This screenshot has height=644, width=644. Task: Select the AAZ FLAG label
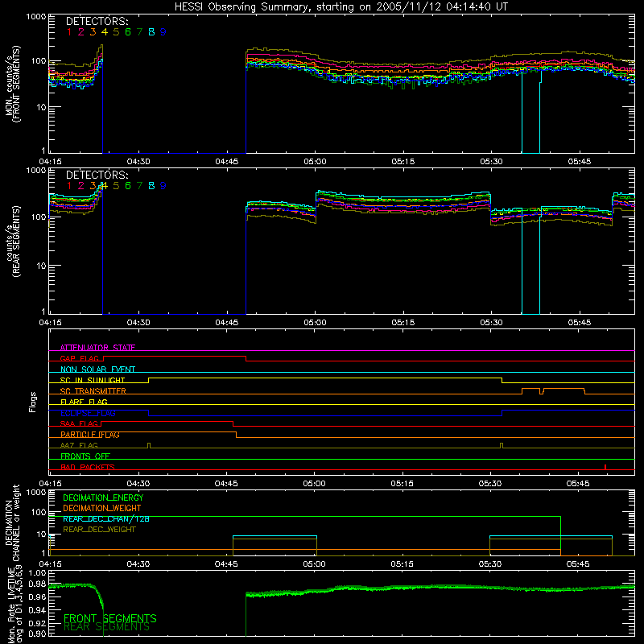[79, 445]
